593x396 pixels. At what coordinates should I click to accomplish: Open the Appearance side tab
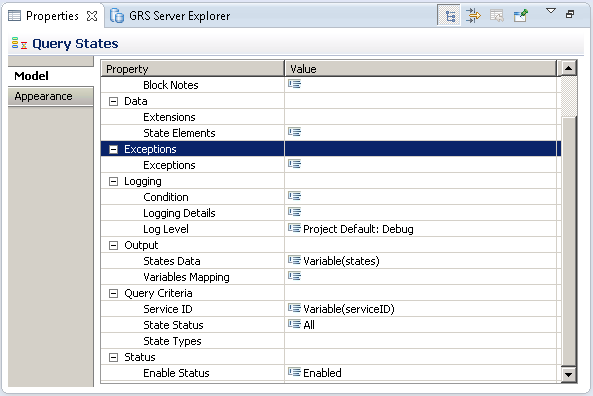click(51, 96)
